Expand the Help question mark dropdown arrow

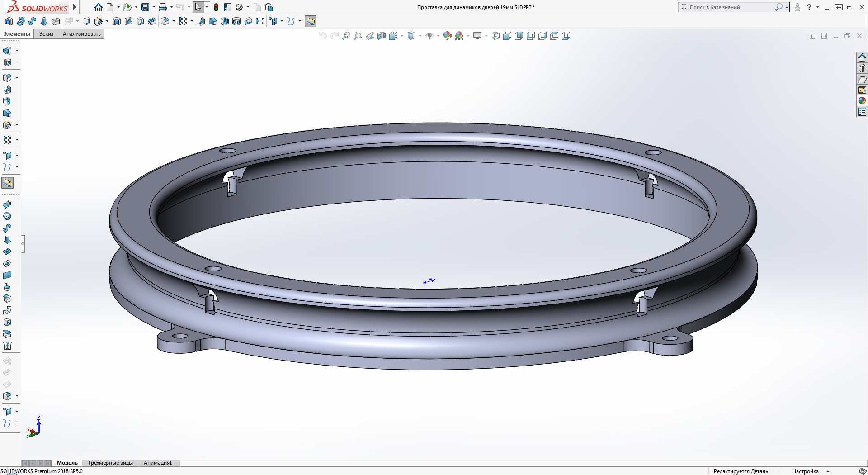point(817,7)
